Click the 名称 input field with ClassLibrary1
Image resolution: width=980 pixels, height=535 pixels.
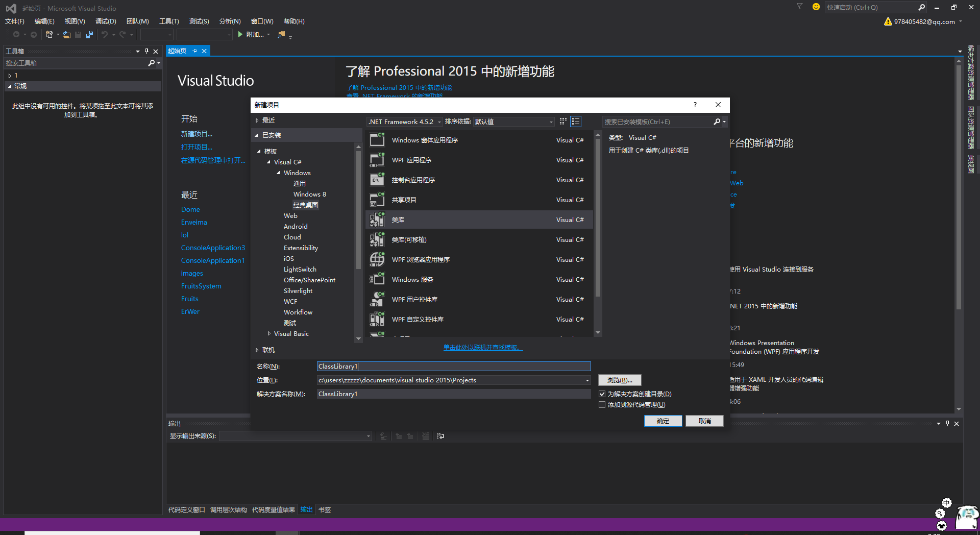pyautogui.click(x=454, y=366)
